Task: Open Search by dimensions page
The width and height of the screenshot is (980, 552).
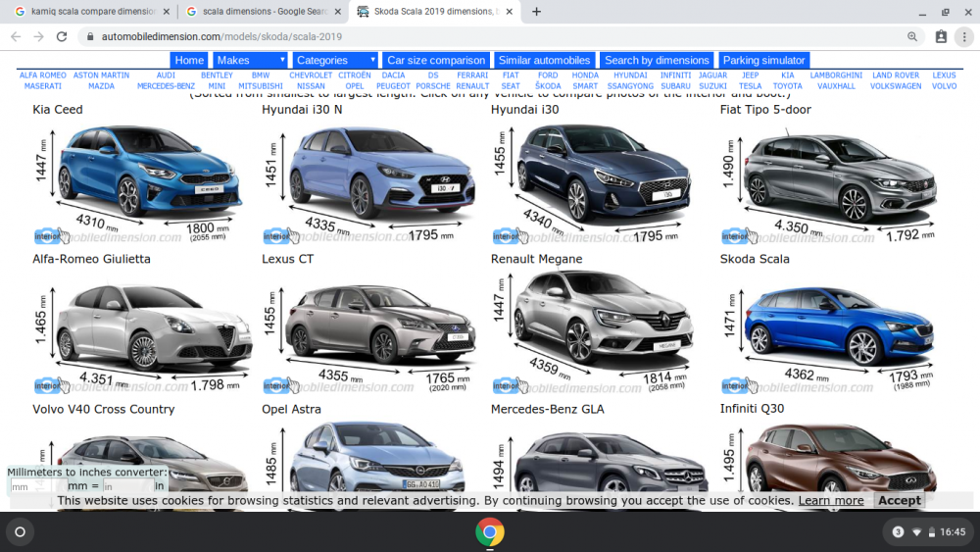Action: pyautogui.click(x=657, y=60)
